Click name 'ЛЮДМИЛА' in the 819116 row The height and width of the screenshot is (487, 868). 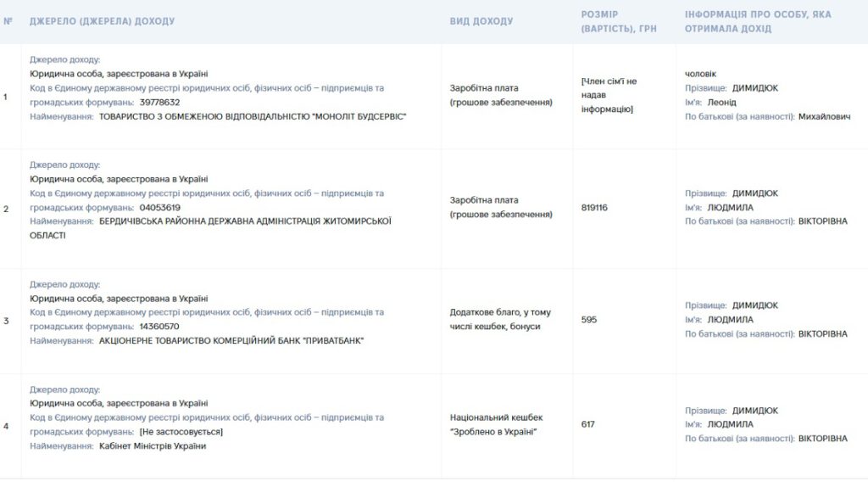(730, 207)
